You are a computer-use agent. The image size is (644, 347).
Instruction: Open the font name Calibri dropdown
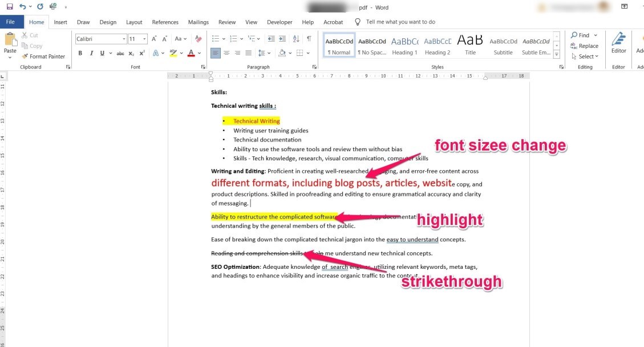[123, 39]
